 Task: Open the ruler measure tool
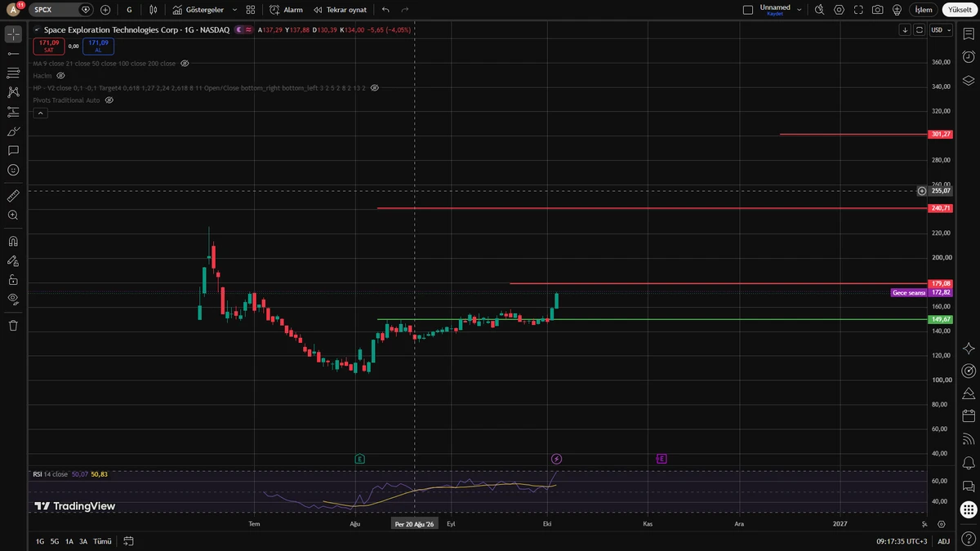coord(13,196)
